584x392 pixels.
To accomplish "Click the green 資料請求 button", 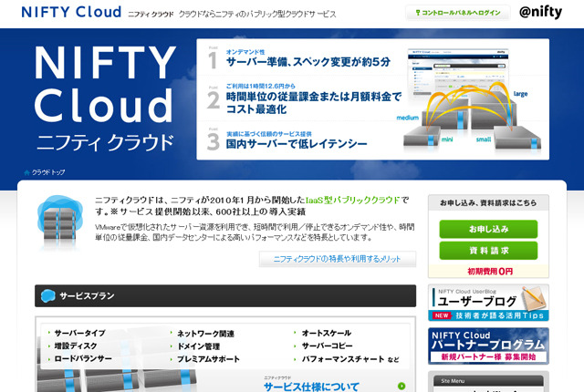I will tap(488, 251).
